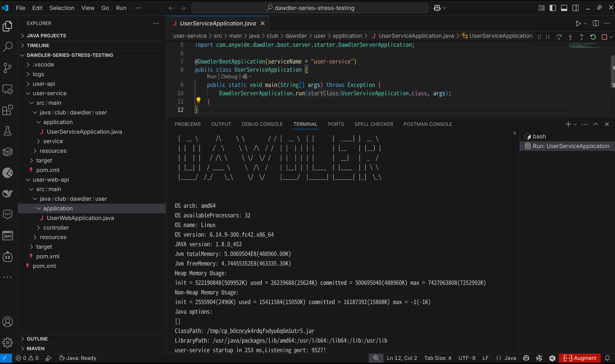
Task: Click the debug Restart button
Action: pyautogui.click(x=593, y=37)
